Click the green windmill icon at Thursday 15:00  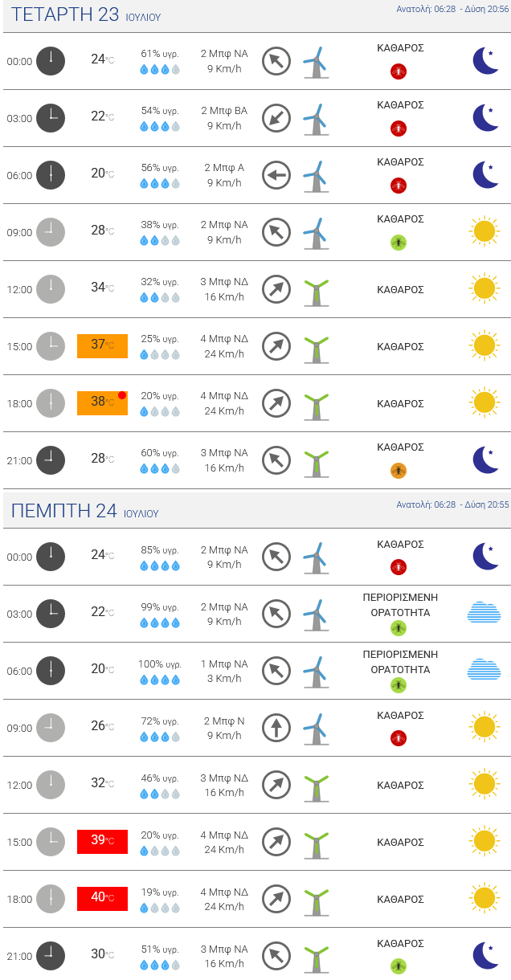pos(316,843)
